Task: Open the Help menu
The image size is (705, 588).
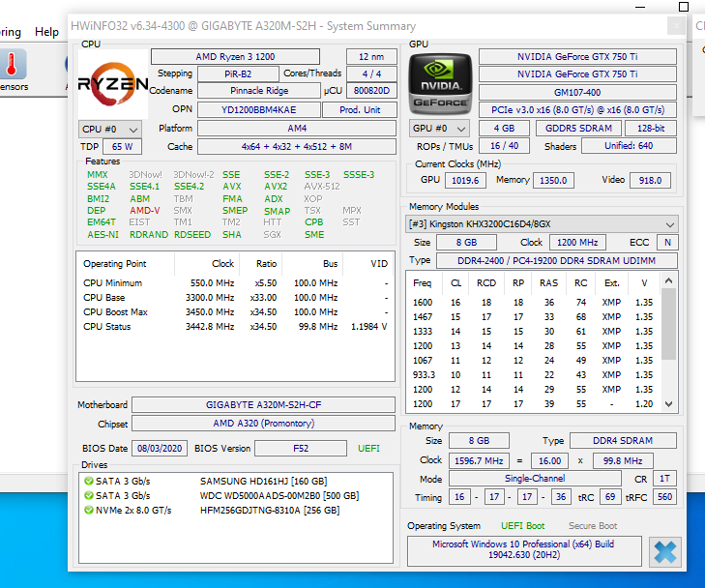Action: pos(46,32)
